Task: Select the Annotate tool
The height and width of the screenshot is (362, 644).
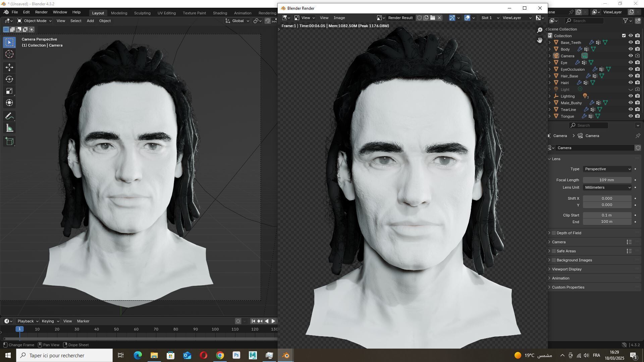Action: coord(9,116)
